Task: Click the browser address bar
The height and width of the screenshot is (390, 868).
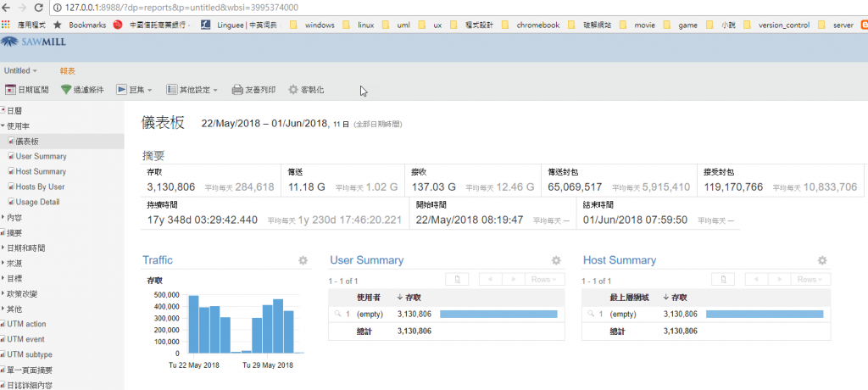Action: [x=459, y=8]
